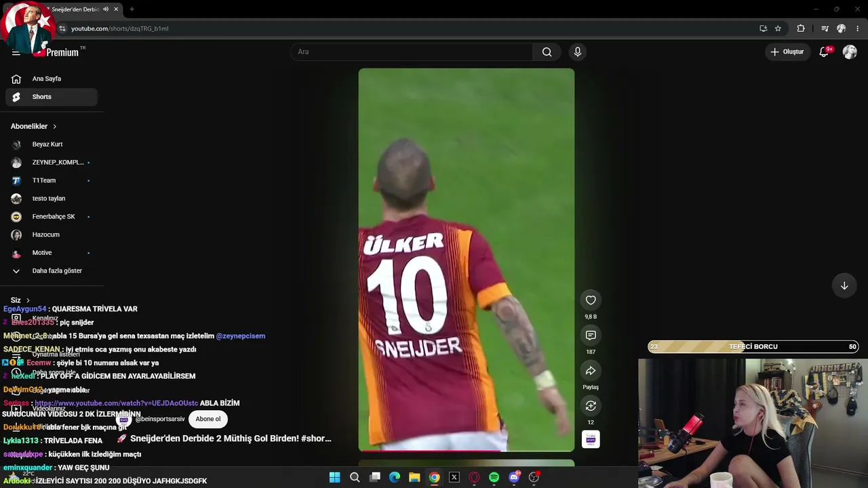Image resolution: width=868 pixels, height=488 pixels.
Task: Open Motive channel subscription
Action: click(52, 253)
